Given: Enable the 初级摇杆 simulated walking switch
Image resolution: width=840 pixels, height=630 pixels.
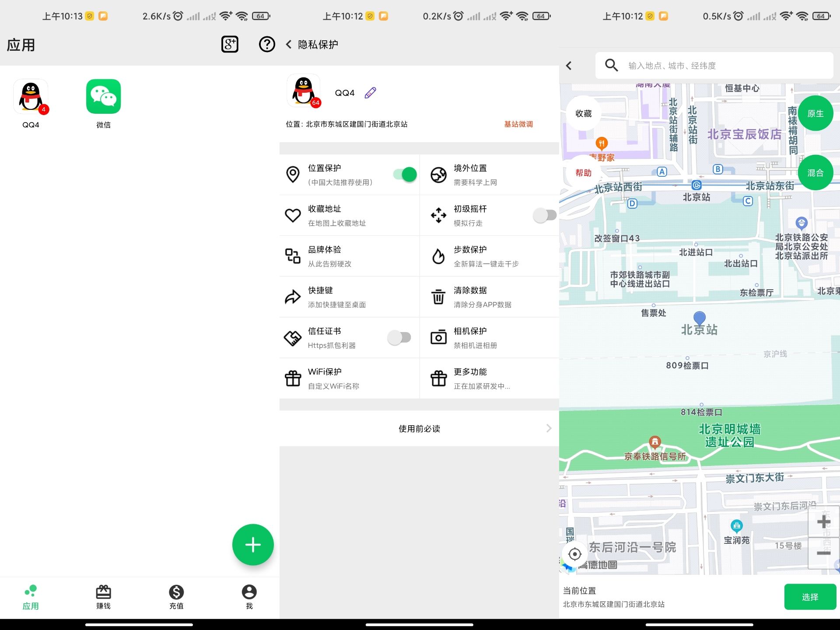Looking at the screenshot, I should [x=545, y=215].
